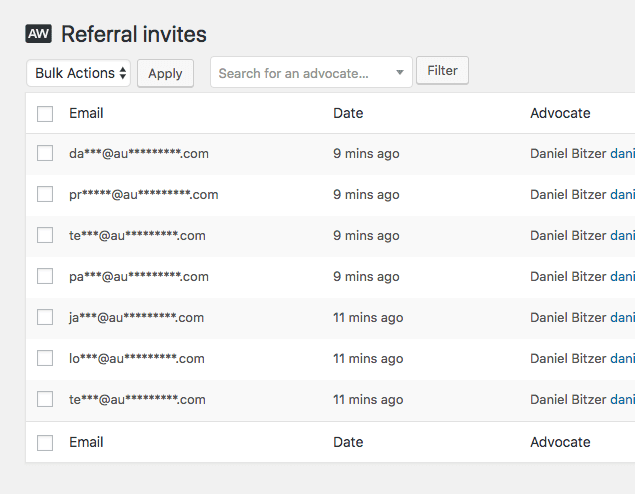
Task: Open the Bulk Actions dropdown
Action: point(78,73)
